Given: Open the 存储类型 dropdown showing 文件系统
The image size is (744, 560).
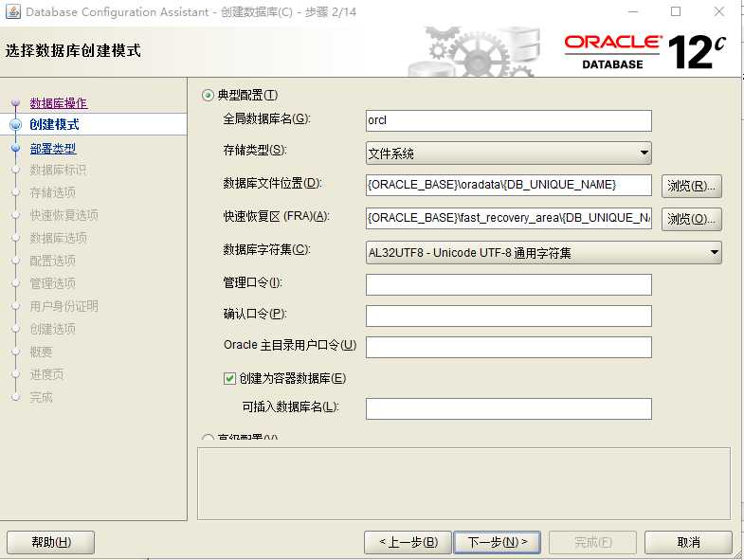Looking at the screenshot, I should click(x=509, y=153).
